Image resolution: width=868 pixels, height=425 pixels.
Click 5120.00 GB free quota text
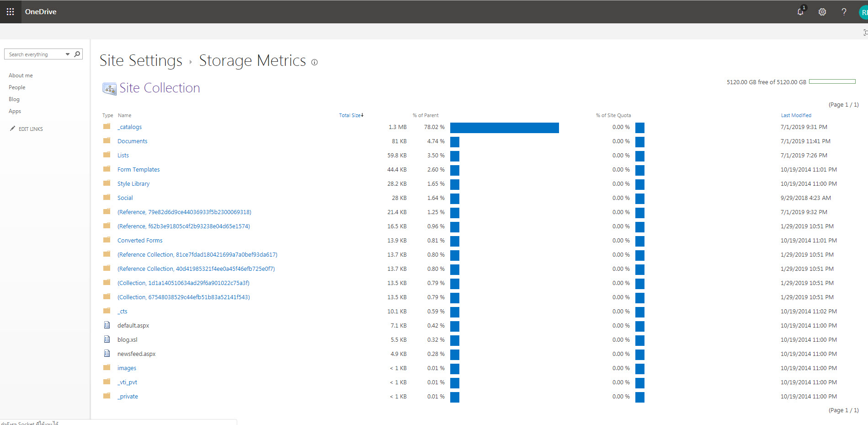767,82
